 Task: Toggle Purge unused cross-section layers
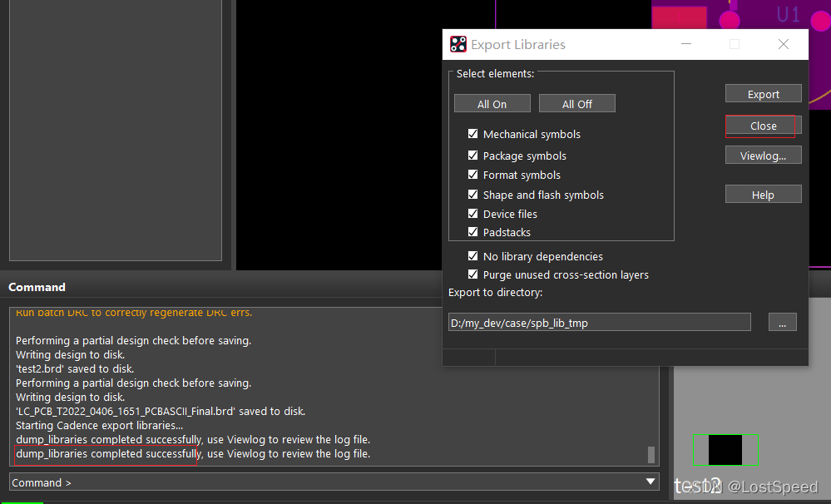click(473, 274)
